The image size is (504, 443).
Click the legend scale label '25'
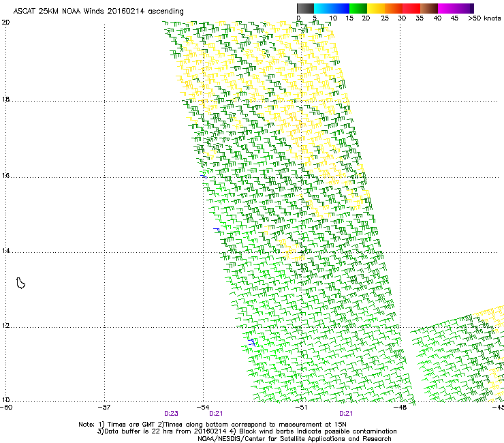[x=385, y=18]
